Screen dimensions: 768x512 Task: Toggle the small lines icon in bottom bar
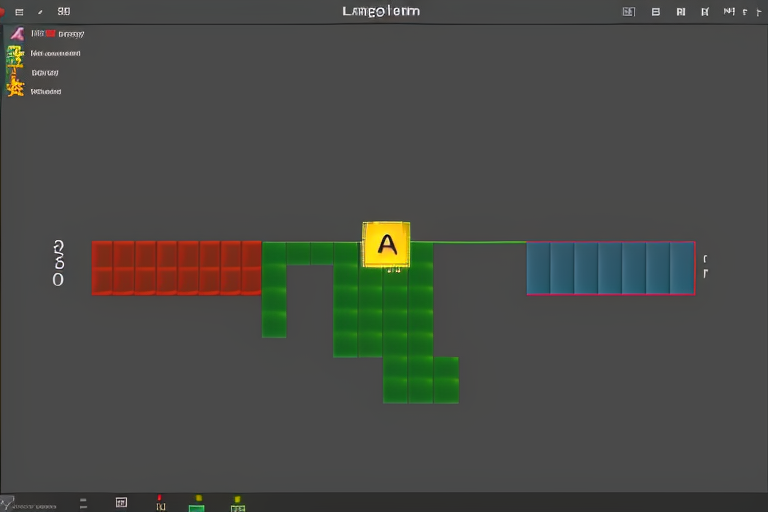(x=83, y=503)
